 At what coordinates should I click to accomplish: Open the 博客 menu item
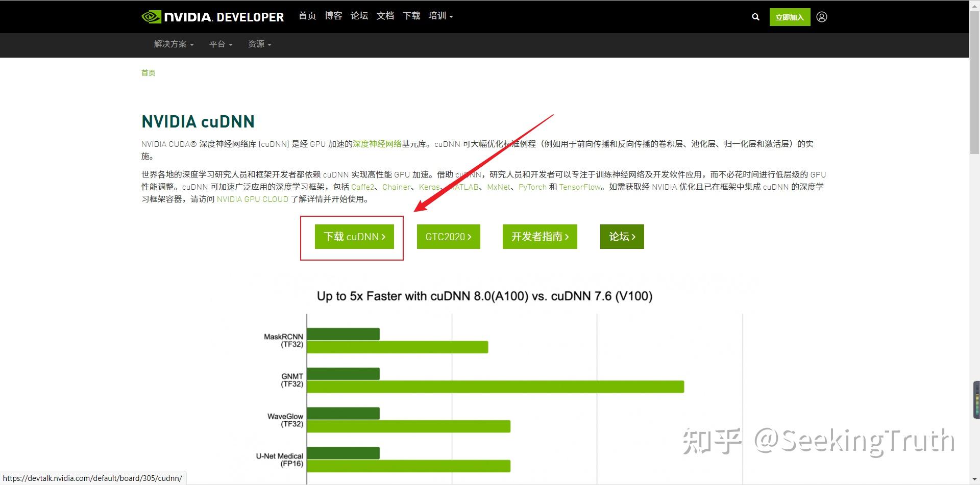[x=333, y=16]
